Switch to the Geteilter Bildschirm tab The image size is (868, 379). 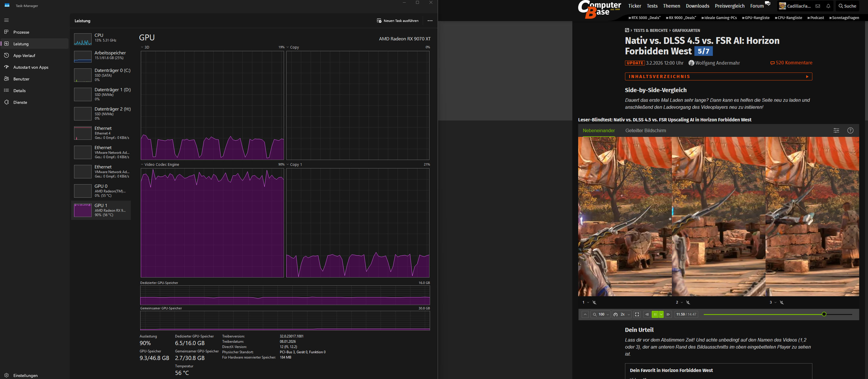(x=645, y=131)
